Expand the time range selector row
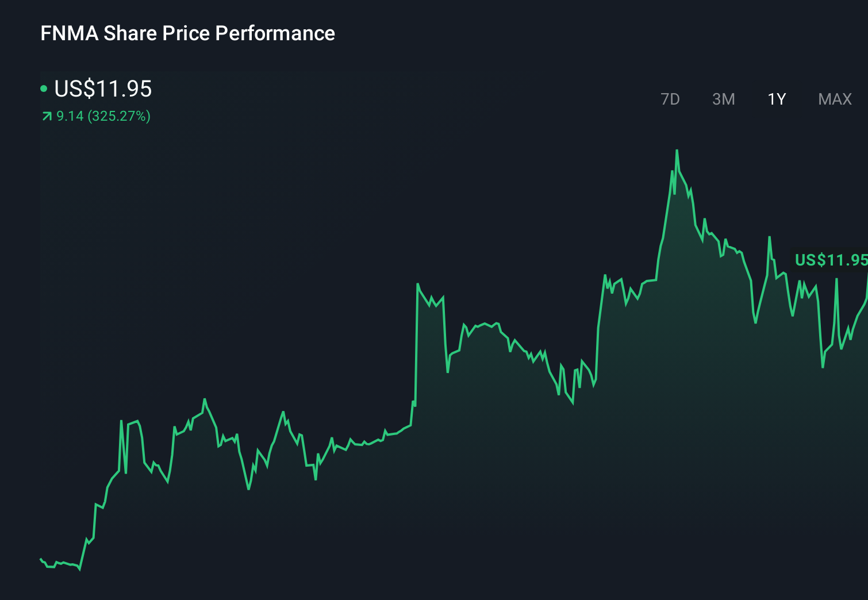Image resolution: width=868 pixels, height=600 pixels. 753,99
